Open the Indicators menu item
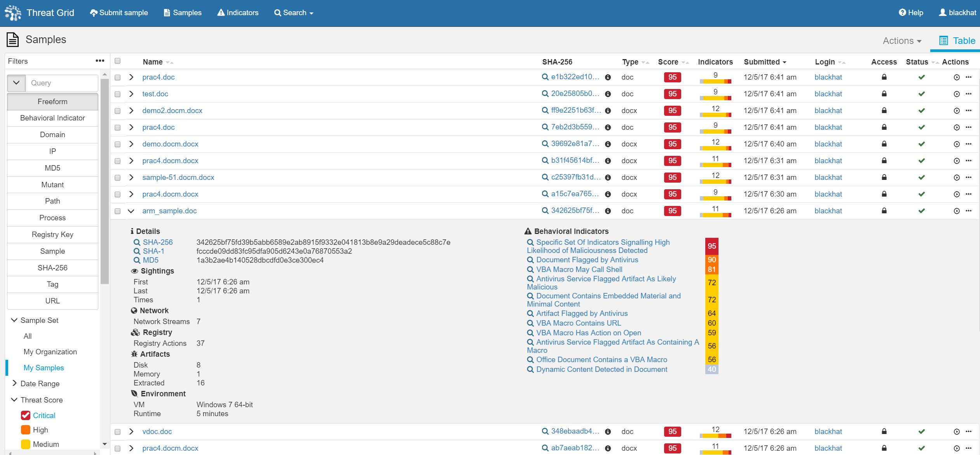 pos(238,13)
